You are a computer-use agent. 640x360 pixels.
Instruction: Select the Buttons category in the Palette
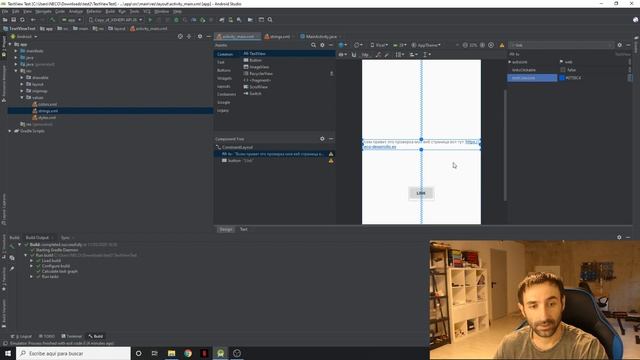[224, 70]
